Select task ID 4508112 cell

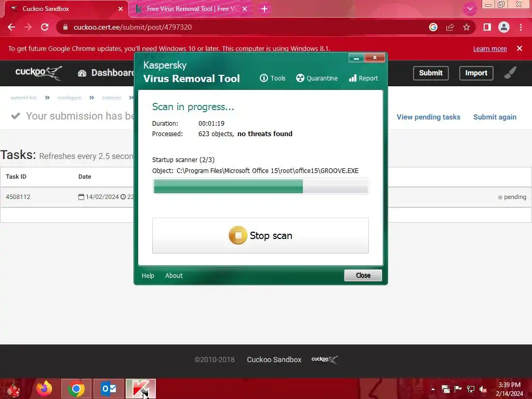pos(18,197)
